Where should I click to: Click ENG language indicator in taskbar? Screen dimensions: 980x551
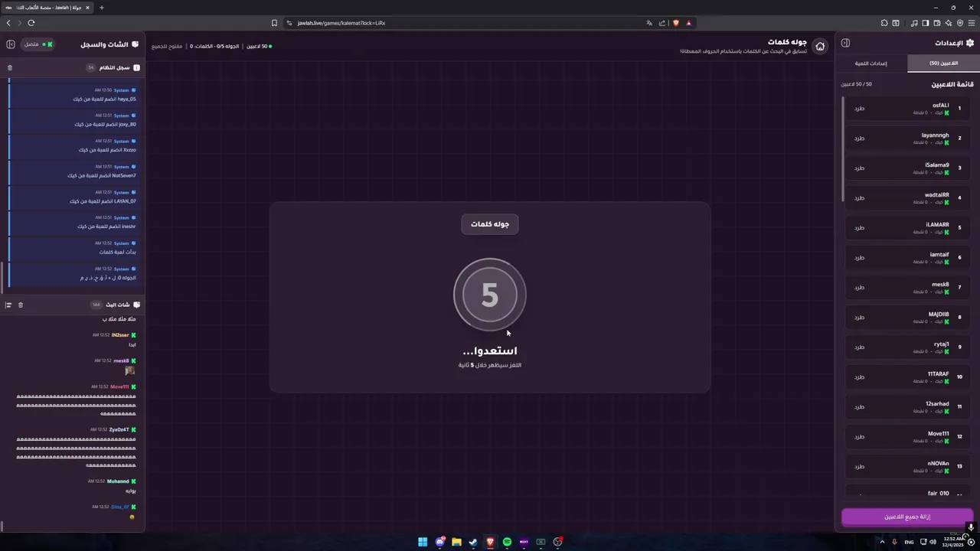pos(909,542)
